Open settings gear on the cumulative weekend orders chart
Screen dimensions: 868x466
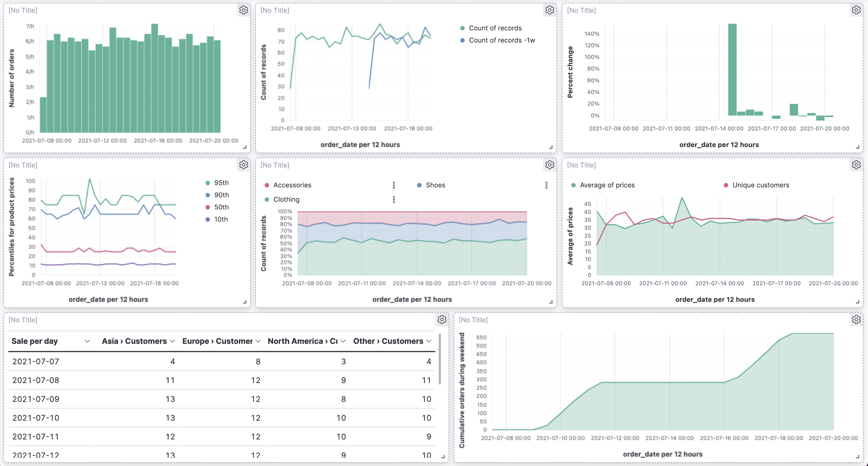click(856, 319)
